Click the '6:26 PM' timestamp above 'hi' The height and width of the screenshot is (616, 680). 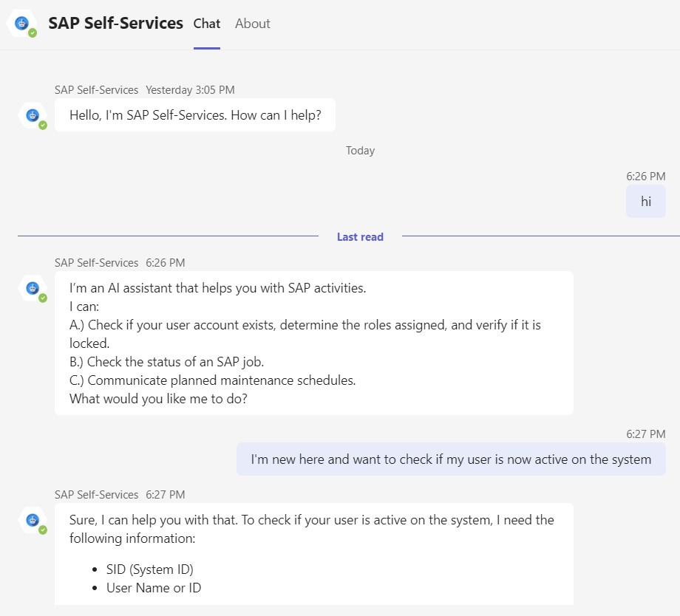point(646,176)
